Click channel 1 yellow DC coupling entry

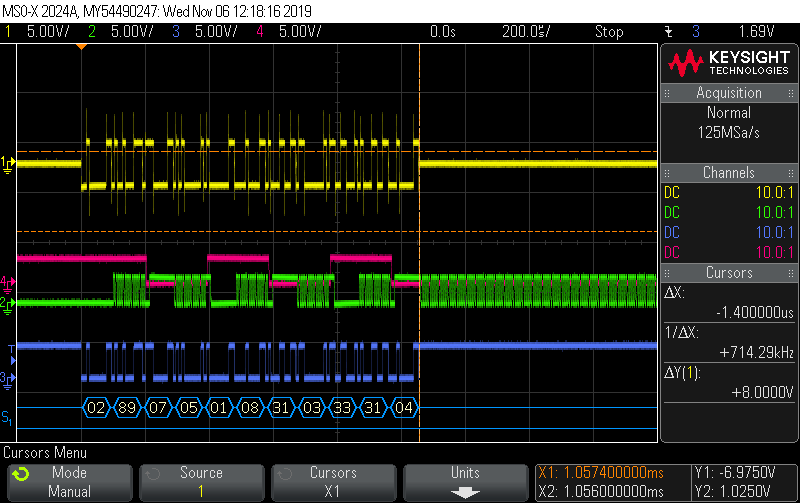729,192
